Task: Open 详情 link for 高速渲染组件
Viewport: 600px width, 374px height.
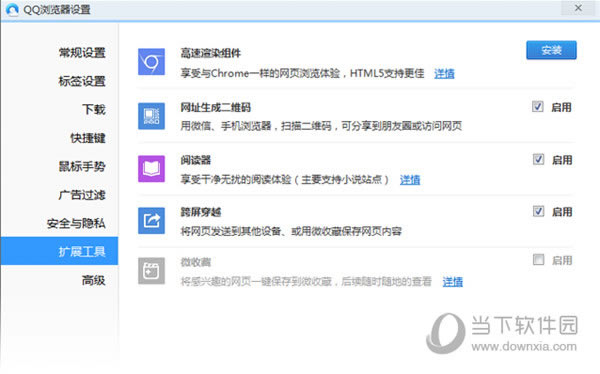Action: tap(444, 73)
